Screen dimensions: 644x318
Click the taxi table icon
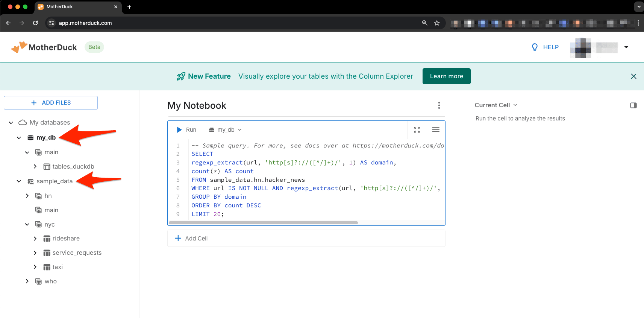coord(47,267)
